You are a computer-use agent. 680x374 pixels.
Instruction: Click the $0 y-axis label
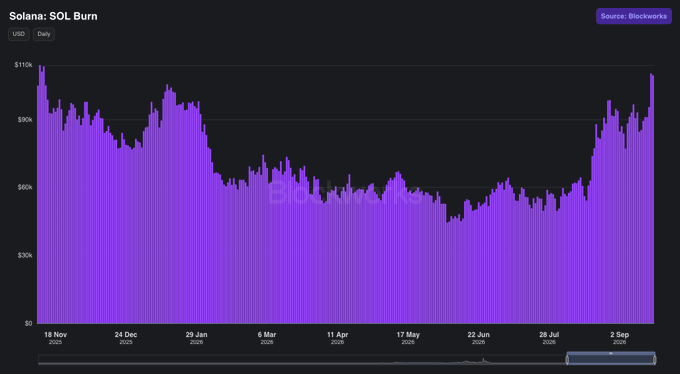[x=28, y=324]
